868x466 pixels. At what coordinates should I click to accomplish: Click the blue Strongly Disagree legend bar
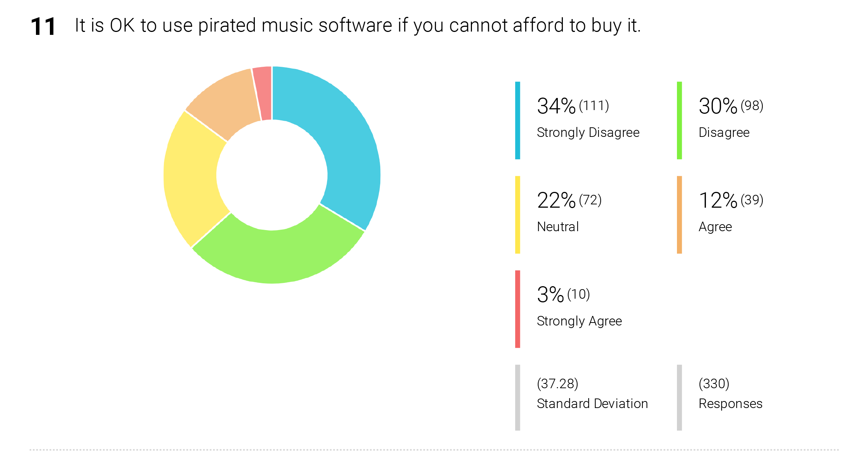[x=517, y=120]
